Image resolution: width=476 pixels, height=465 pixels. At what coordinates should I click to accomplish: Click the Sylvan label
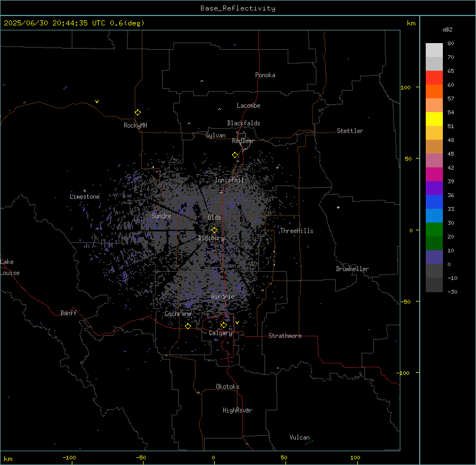pos(215,135)
